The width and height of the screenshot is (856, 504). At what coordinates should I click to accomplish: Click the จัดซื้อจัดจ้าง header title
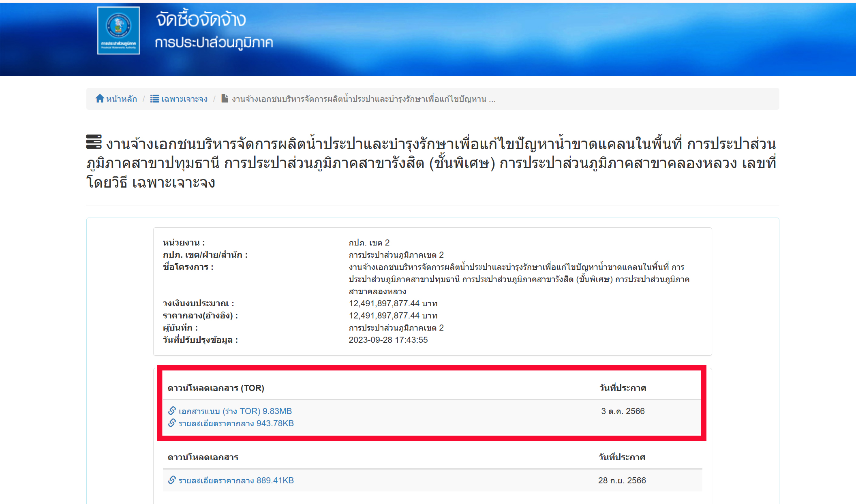click(201, 19)
